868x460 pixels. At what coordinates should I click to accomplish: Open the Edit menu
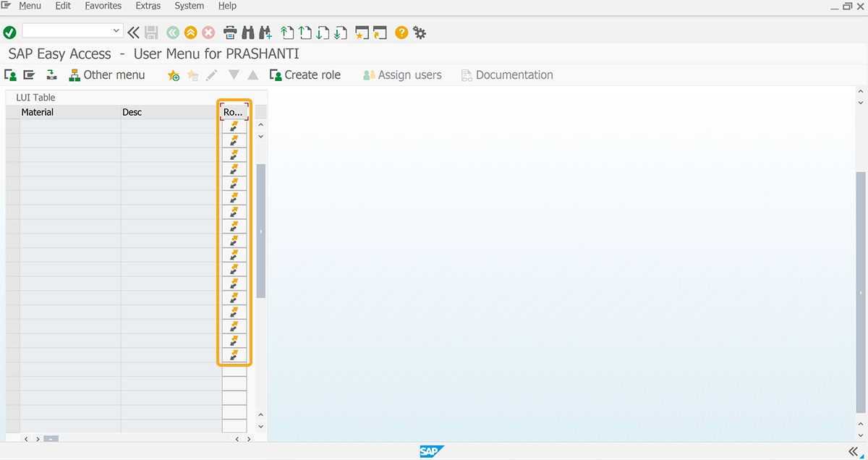[63, 6]
